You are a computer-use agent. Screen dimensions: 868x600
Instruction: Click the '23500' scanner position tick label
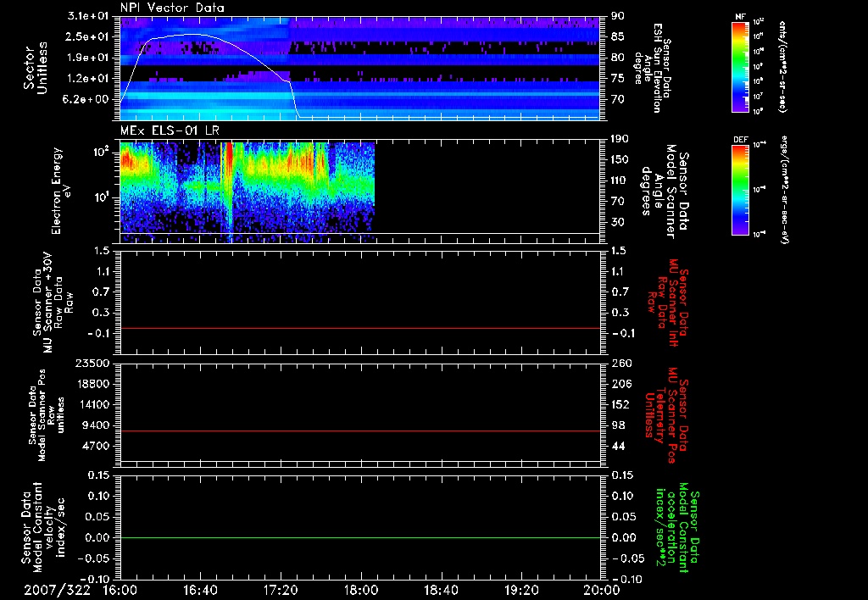(x=92, y=364)
